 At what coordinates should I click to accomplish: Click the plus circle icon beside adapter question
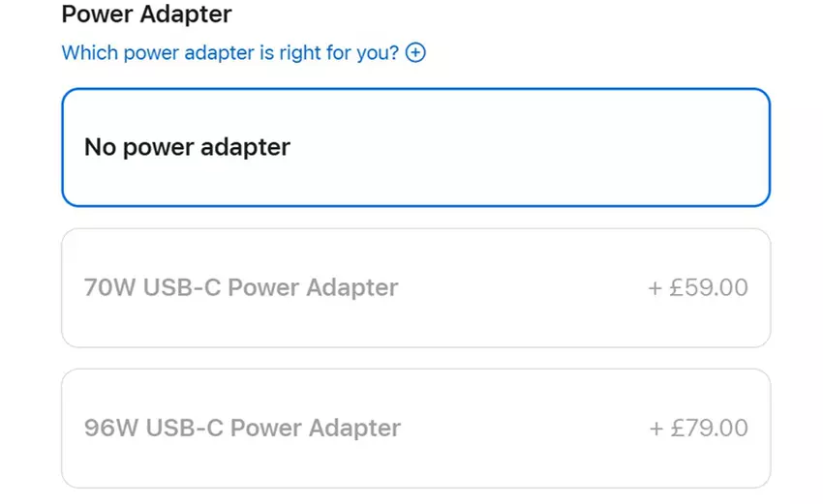pos(415,52)
